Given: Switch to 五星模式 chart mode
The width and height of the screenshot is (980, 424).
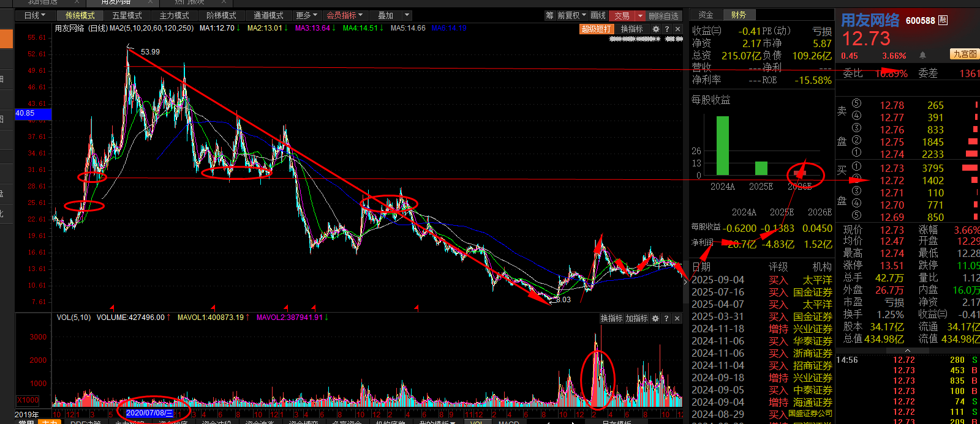Looking at the screenshot, I should tap(127, 15).
